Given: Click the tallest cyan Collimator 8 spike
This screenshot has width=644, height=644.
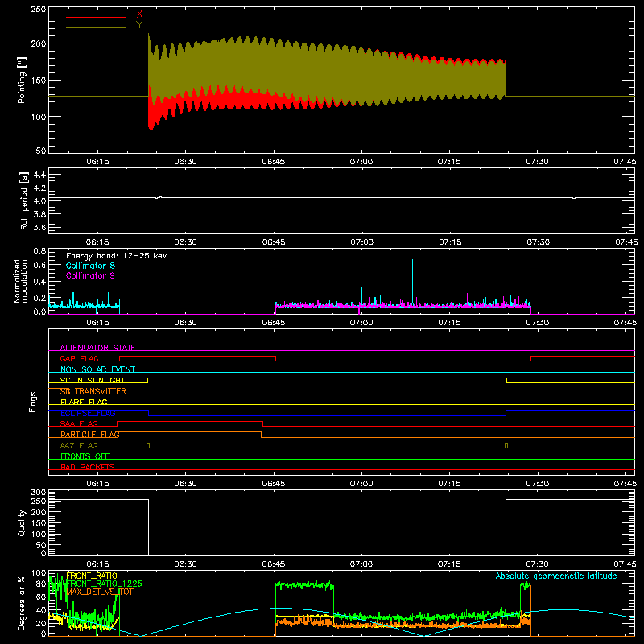Looking at the screenshot, I should coord(412,283).
